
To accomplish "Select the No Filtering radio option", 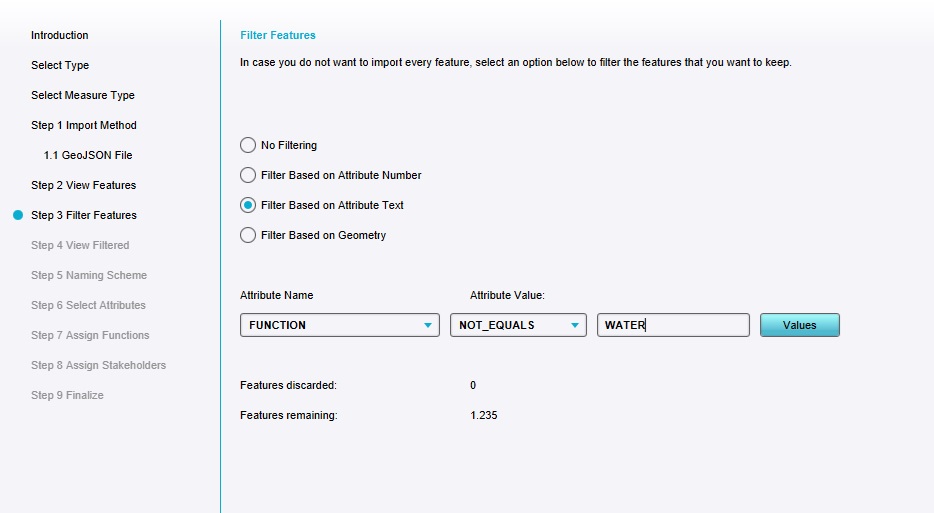I will coord(248,145).
